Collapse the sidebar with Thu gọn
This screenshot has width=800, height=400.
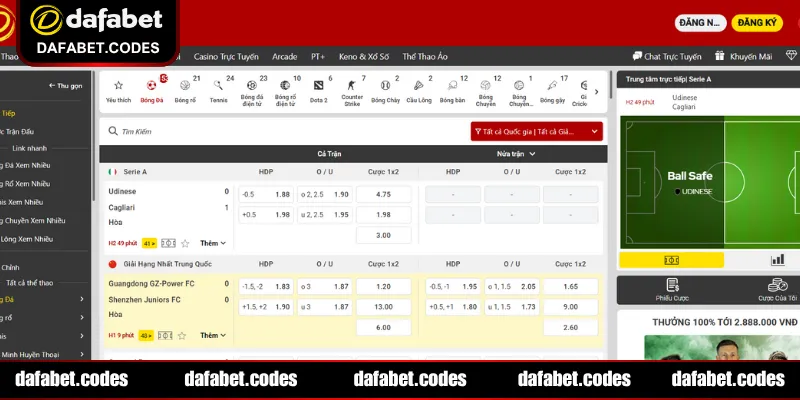[x=64, y=86]
